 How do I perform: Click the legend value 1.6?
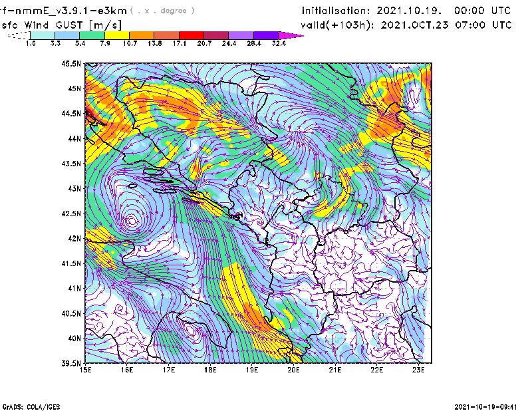tap(31, 43)
